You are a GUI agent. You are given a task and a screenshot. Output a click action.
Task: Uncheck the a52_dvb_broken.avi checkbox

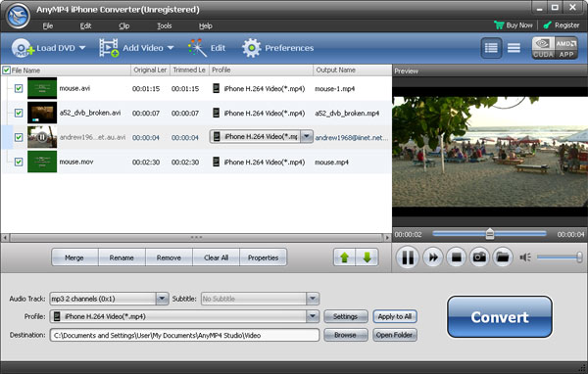click(x=19, y=113)
